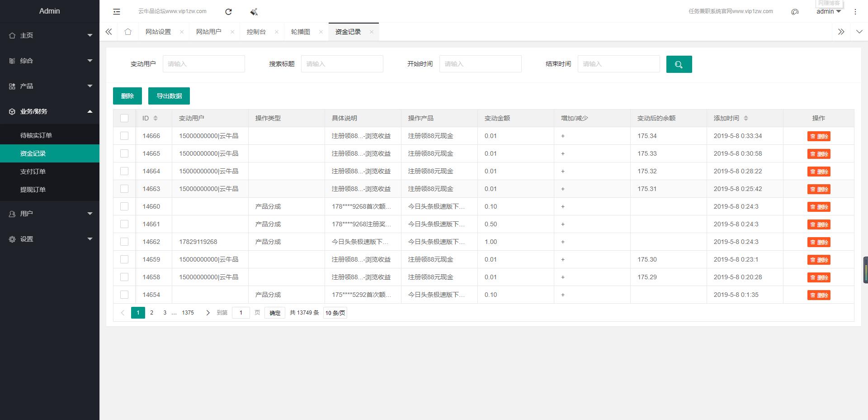
Task: Close the 控制台 tab
Action: (x=277, y=32)
